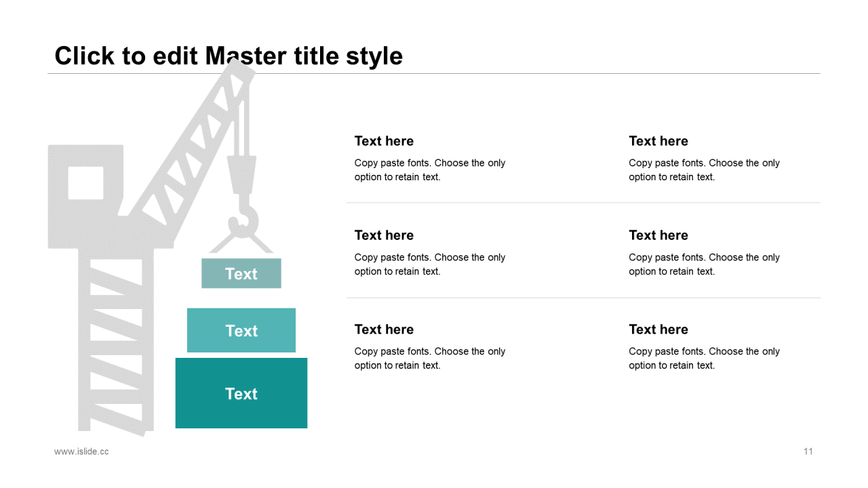The width and height of the screenshot is (868, 488).
Task: Click middle-right 'Text here' heading
Action: [658, 235]
